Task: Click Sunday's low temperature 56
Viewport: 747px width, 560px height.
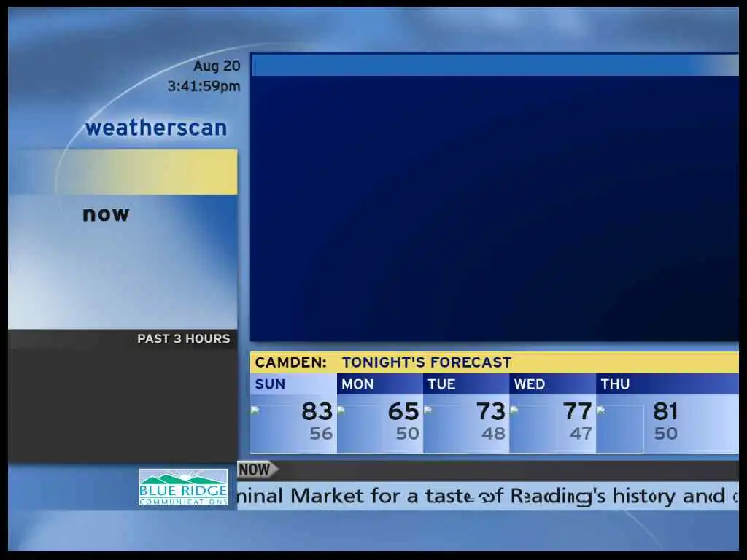Action: coord(321,434)
